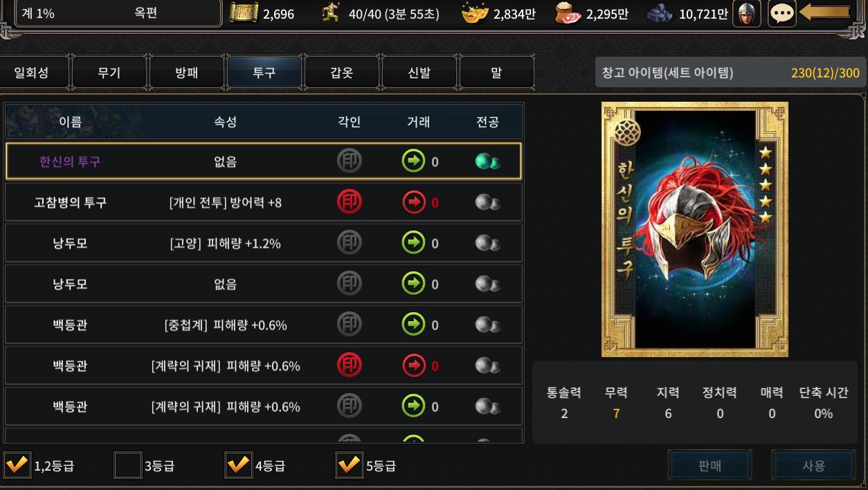868x490 pixels.
Task: Click the green orb 전공 icon
Action: (x=488, y=161)
